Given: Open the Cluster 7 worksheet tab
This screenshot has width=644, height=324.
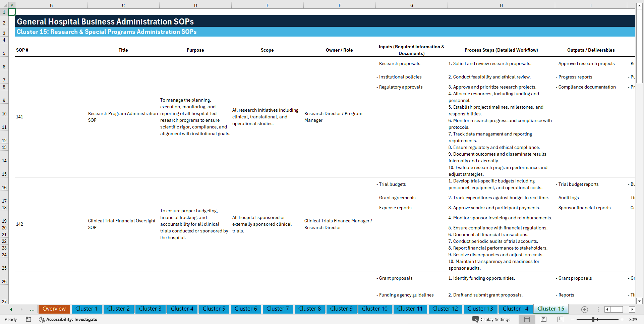Looking at the screenshot, I should click(278, 309).
